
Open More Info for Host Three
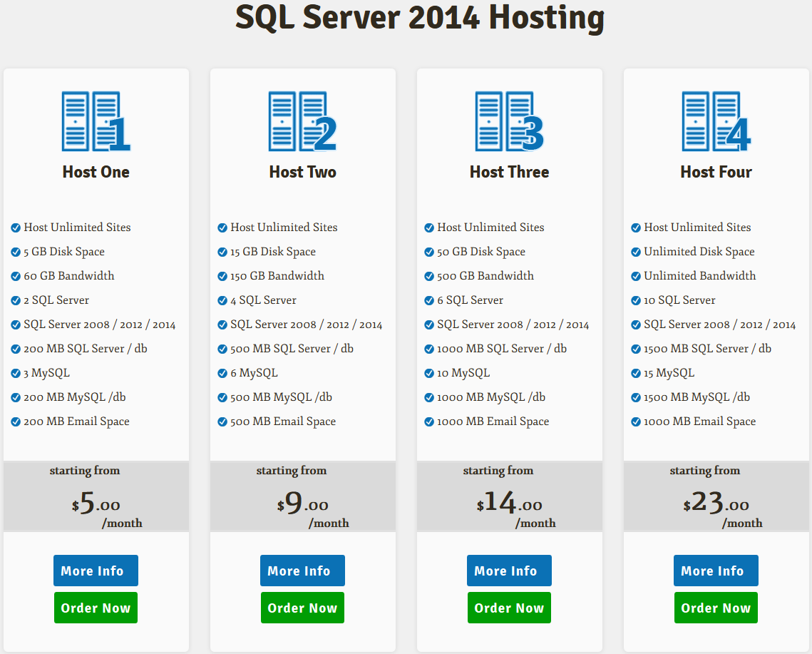tap(509, 571)
